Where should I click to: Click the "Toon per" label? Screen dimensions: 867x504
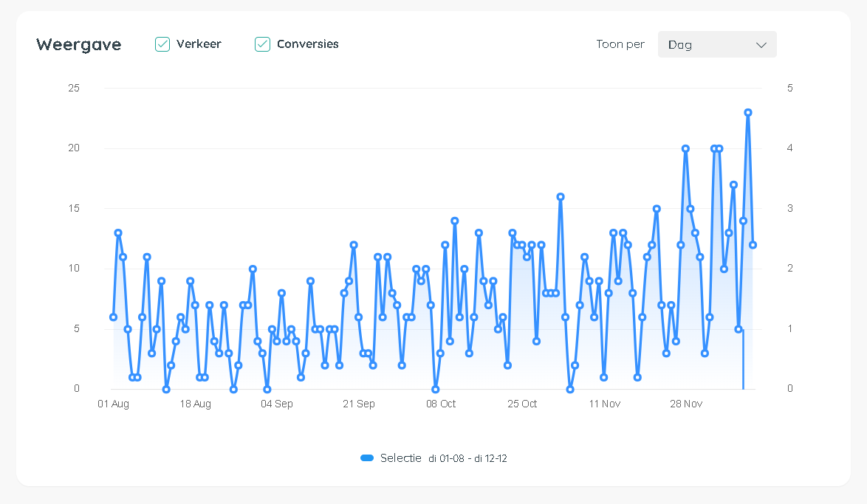pos(620,44)
